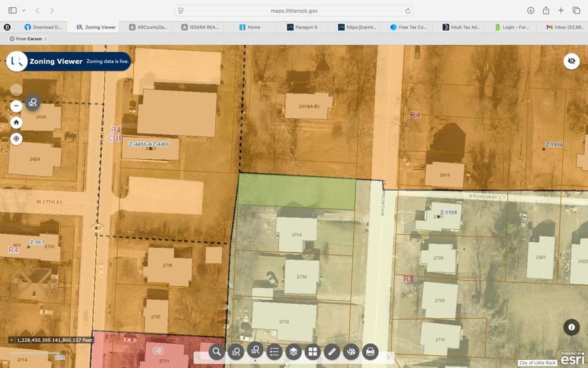Open the search tool in bottom toolbar

216,351
